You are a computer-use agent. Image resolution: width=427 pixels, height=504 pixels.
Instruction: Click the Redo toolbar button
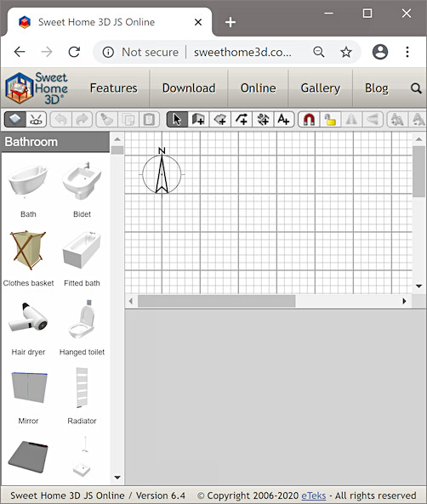pyautogui.click(x=82, y=120)
